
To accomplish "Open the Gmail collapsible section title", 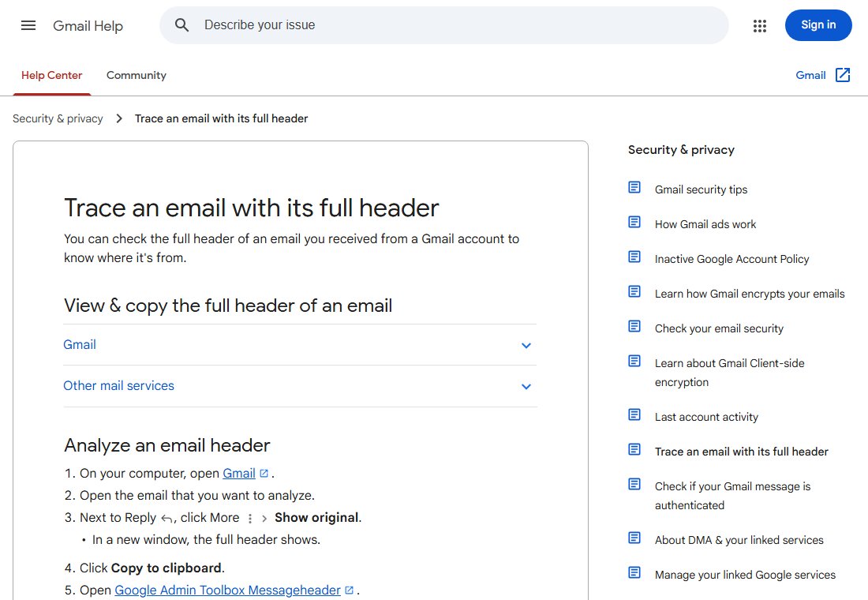I will pos(80,344).
